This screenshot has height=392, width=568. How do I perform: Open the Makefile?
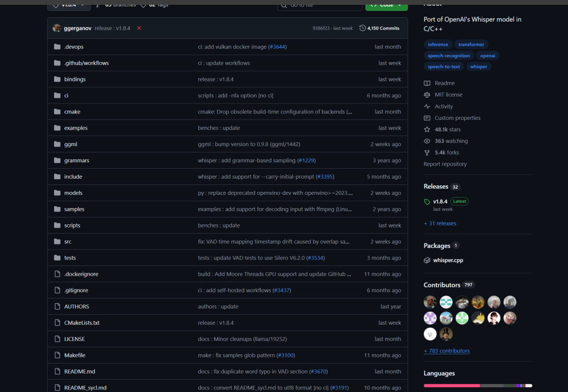[x=75, y=355]
